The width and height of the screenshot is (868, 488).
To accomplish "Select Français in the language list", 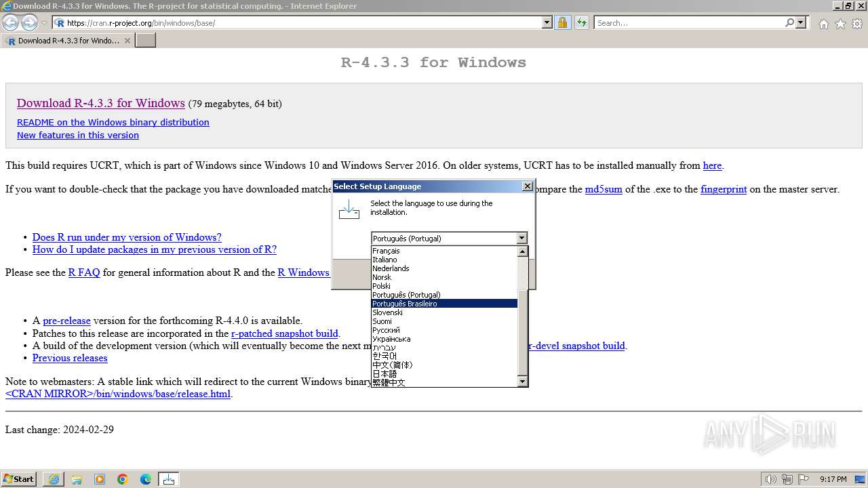I will tap(444, 251).
